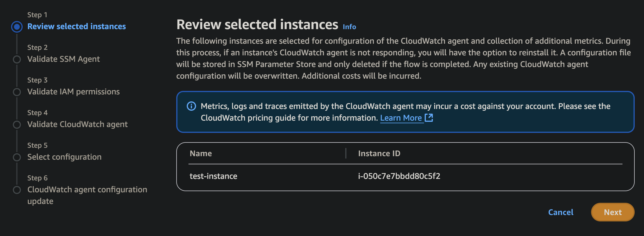Open CloudWatch agent configuration update step label
The height and width of the screenshot is (236, 644).
point(87,190)
